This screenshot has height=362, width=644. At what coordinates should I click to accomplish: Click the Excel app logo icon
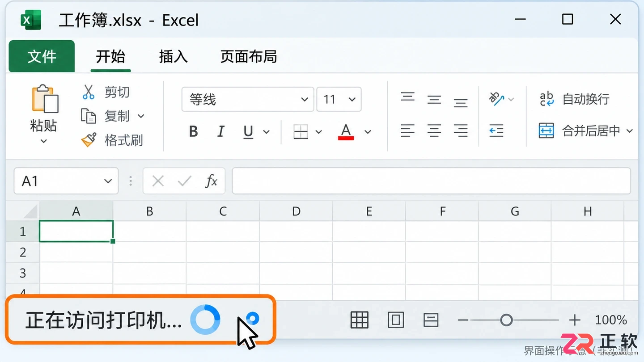31,20
